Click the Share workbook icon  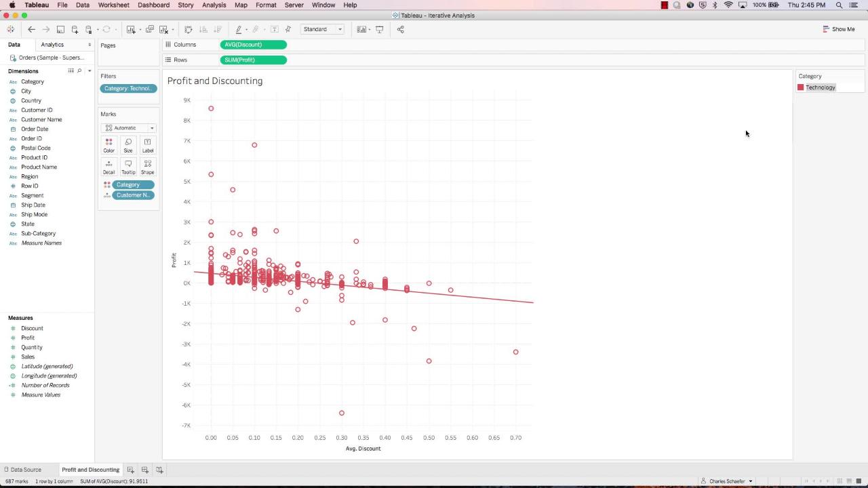[x=400, y=29]
